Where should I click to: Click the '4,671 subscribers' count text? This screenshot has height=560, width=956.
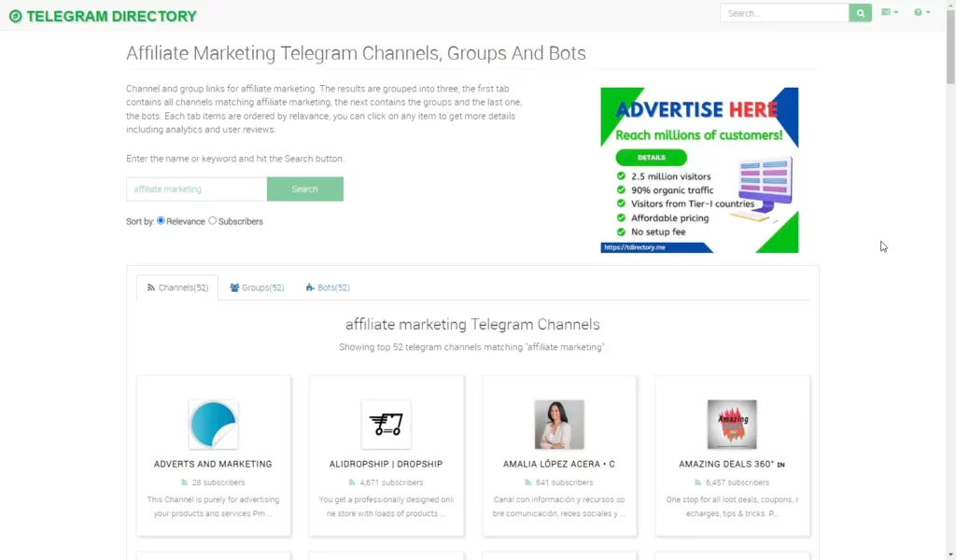(391, 483)
